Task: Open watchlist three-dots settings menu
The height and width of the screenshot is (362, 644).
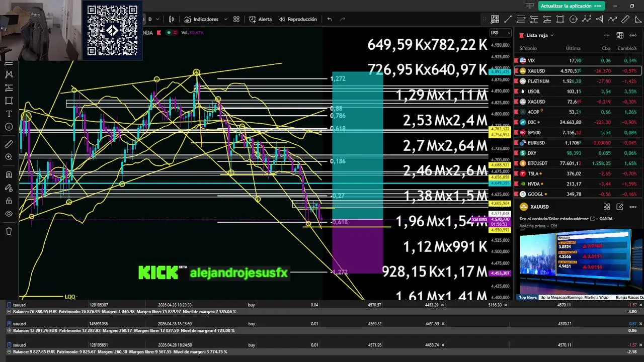Action: 633,35
